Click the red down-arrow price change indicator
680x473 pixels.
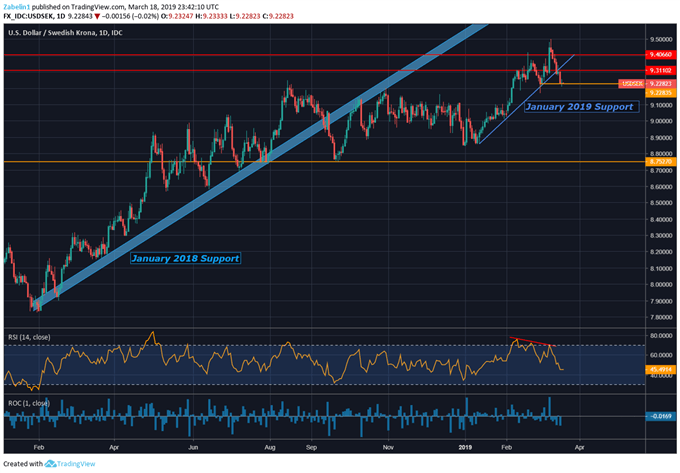[97, 16]
